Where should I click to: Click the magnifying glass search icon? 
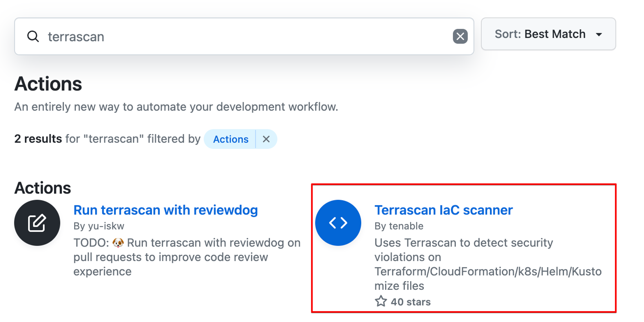tap(33, 36)
